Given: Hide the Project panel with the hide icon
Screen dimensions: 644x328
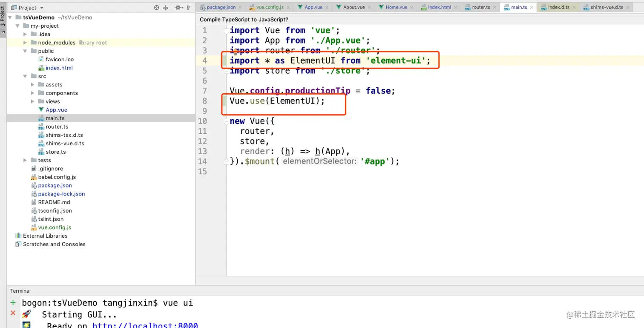Looking at the screenshot, I should (190, 8).
